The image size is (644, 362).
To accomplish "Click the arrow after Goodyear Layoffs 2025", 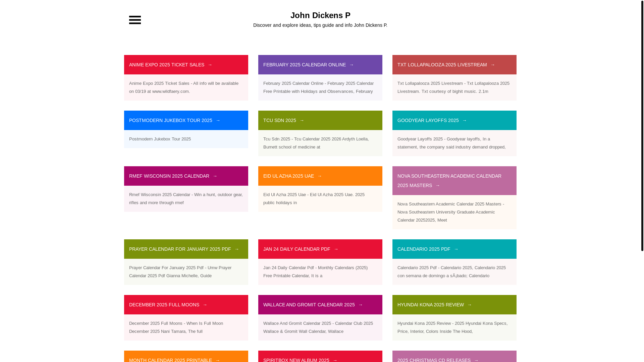I will click(465, 120).
